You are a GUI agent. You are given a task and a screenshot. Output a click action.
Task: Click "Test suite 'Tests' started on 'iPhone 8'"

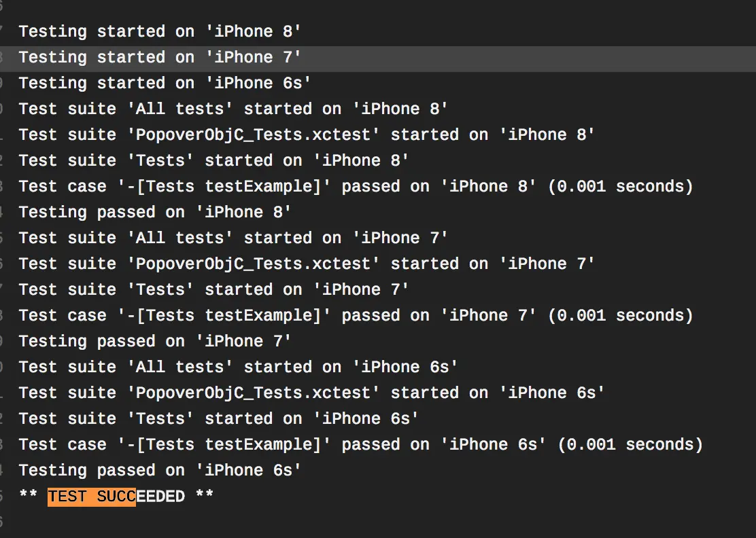[x=213, y=161]
